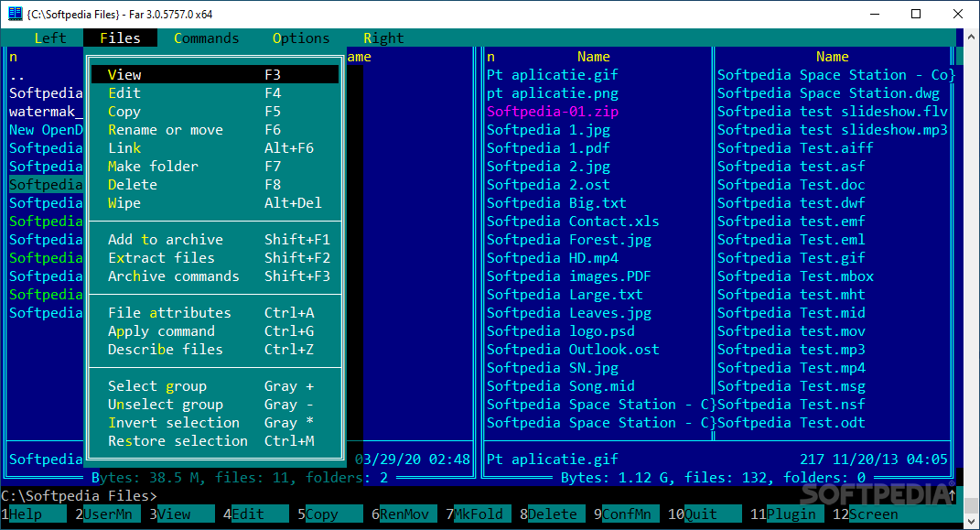Select Softpedia Outlook.ost file
This screenshot has width=980, height=530.
coord(573,350)
